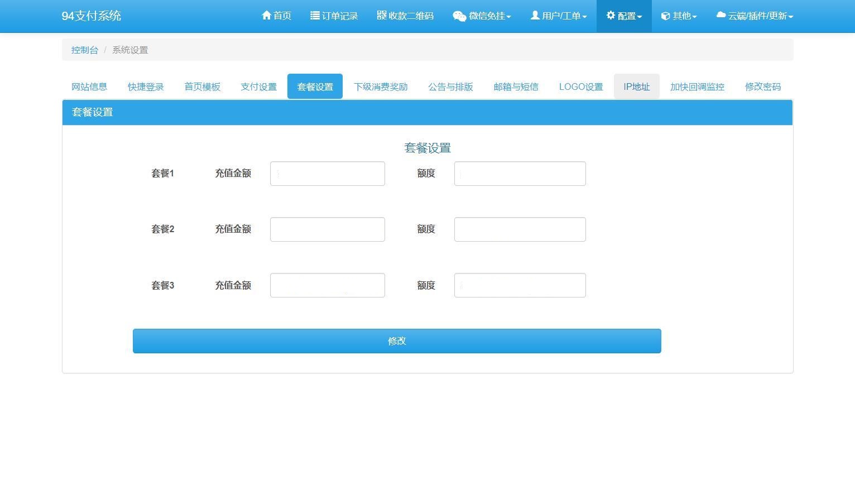Click the WeChat icon on 微信免挂
This screenshot has width=855, height=504.
click(459, 16)
